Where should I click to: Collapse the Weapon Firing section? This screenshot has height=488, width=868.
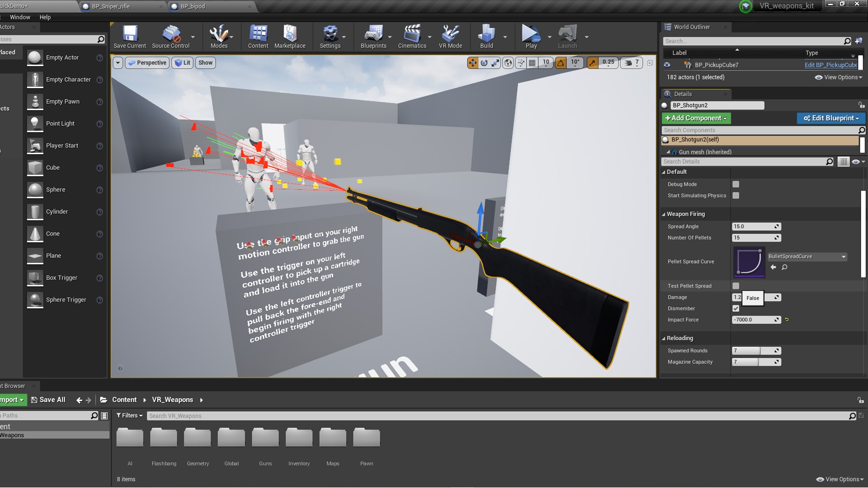(665, 214)
